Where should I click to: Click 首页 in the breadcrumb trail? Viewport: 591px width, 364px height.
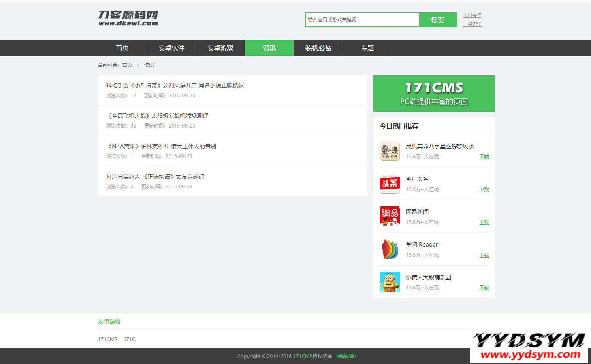127,65
